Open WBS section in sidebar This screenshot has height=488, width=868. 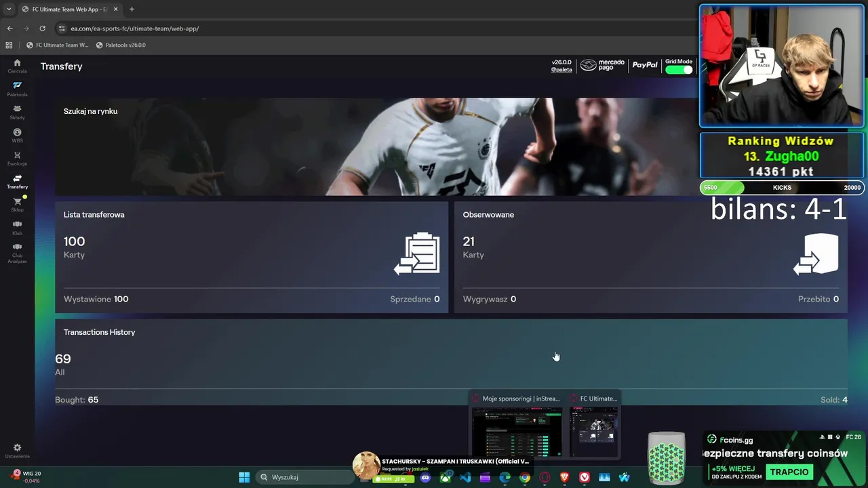coord(17,136)
